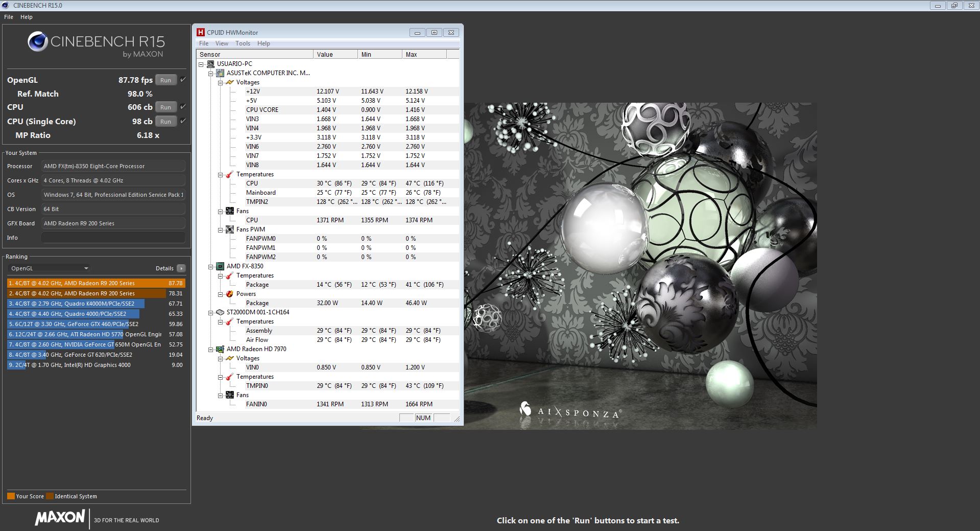This screenshot has width=980, height=531.
Task: Click the Powers flame icon
Action: [x=230, y=294]
